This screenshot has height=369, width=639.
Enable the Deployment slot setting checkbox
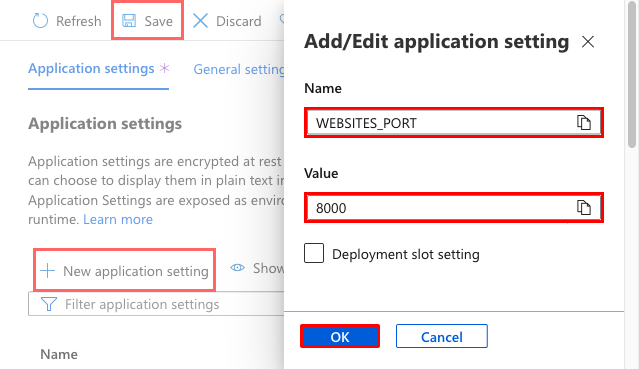tap(314, 253)
